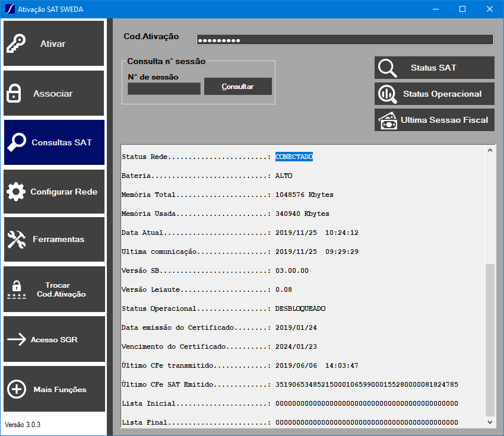Click the Bateria value ALTO
This screenshot has width=504, height=436.
[284, 176]
